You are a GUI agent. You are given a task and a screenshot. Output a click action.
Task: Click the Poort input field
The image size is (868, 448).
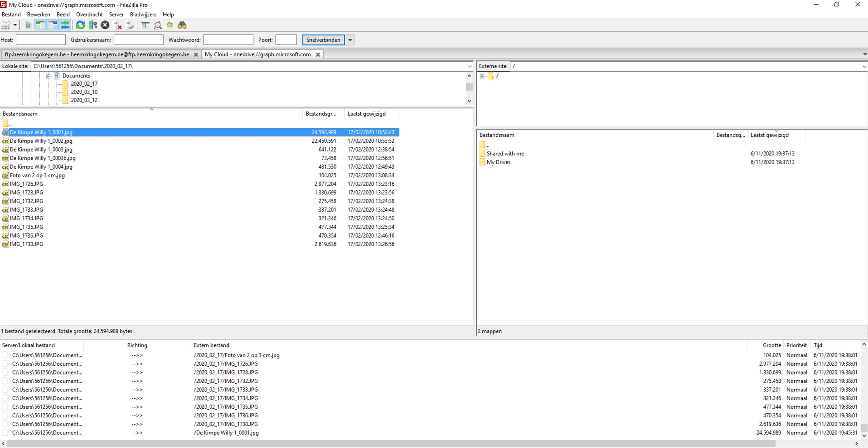click(x=286, y=40)
